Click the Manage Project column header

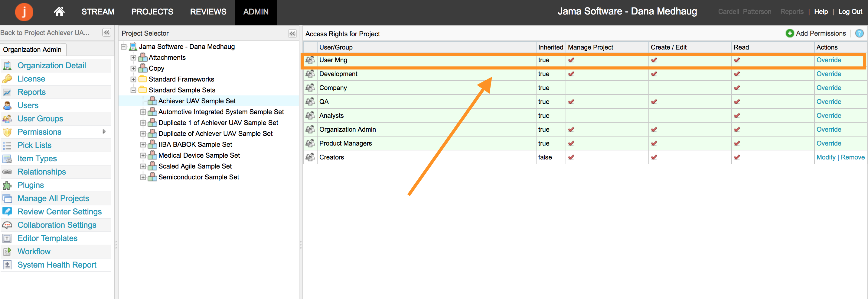coord(607,47)
